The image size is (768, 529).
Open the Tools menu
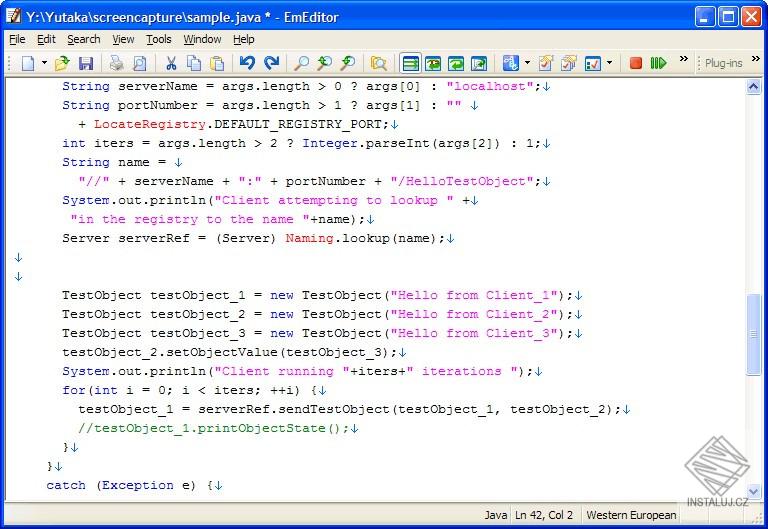[159, 39]
